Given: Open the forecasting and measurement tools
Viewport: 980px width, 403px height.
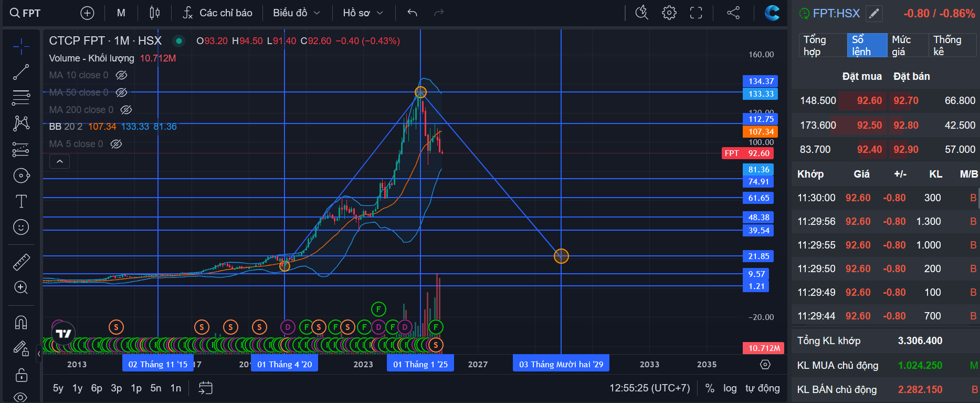Looking at the screenshot, I should (x=21, y=150).
